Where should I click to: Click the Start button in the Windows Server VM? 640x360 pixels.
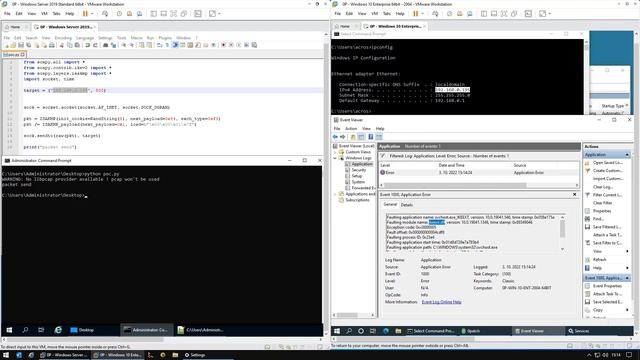click(x=9, y=330)
